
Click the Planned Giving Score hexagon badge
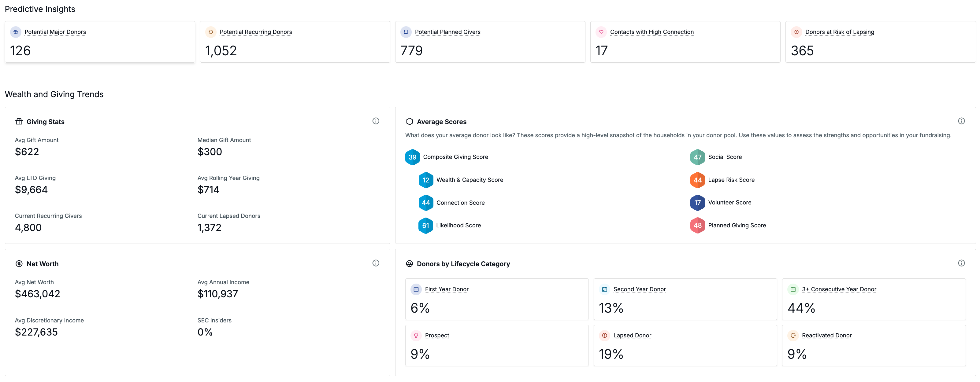click(x=697, y=226)
